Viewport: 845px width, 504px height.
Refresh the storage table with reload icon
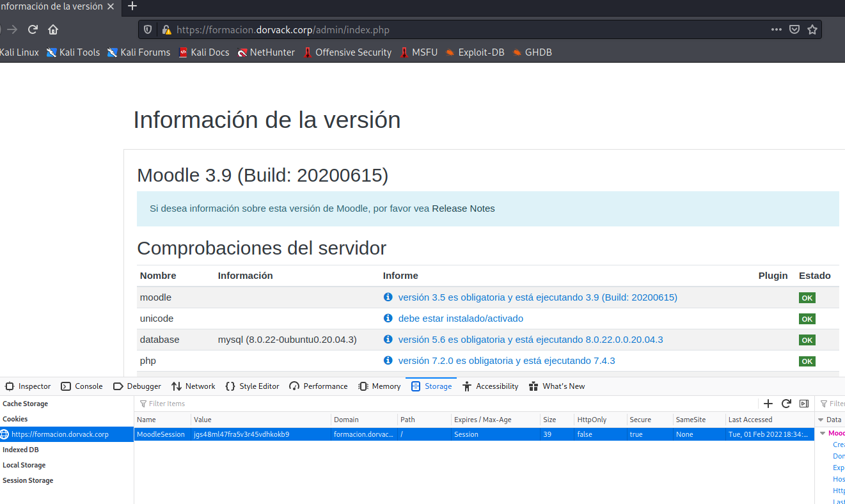(786, 404)
